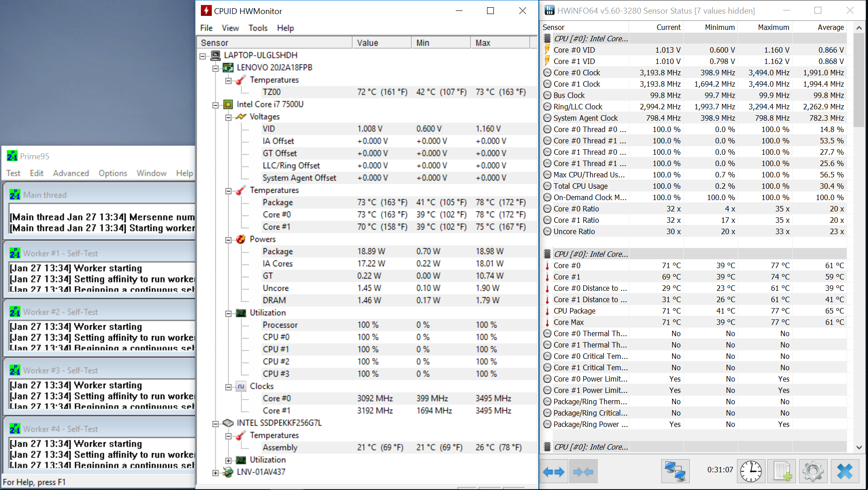This screenshot has width=868, height=490.
Task: Reset min/max with the HWiNFO clock icon
Action: pos(751,471)
